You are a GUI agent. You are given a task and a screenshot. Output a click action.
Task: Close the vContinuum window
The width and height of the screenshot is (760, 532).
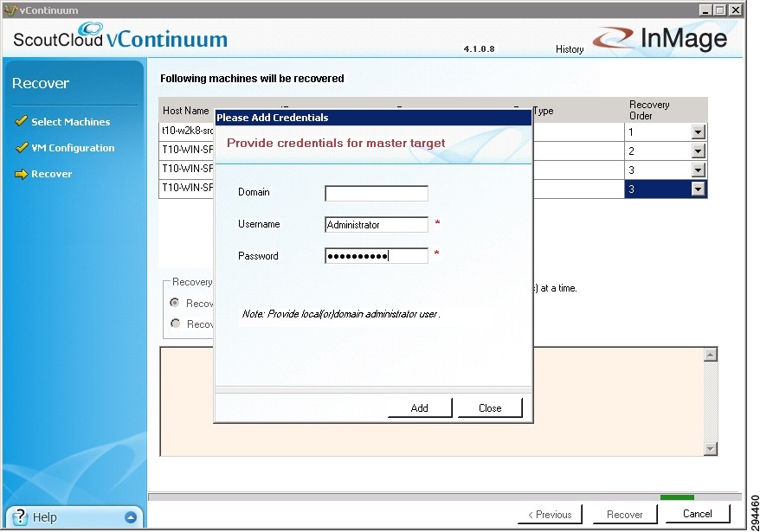(736, 10)
